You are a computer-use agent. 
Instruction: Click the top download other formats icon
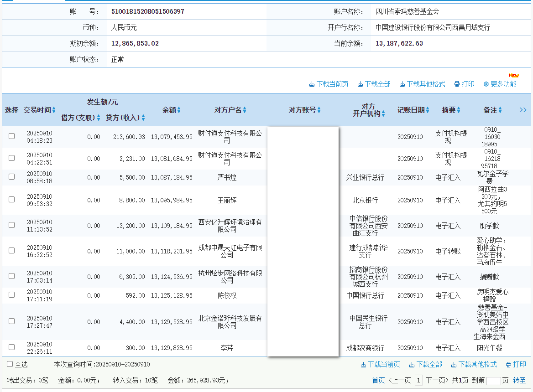click(x=402, y=84)
